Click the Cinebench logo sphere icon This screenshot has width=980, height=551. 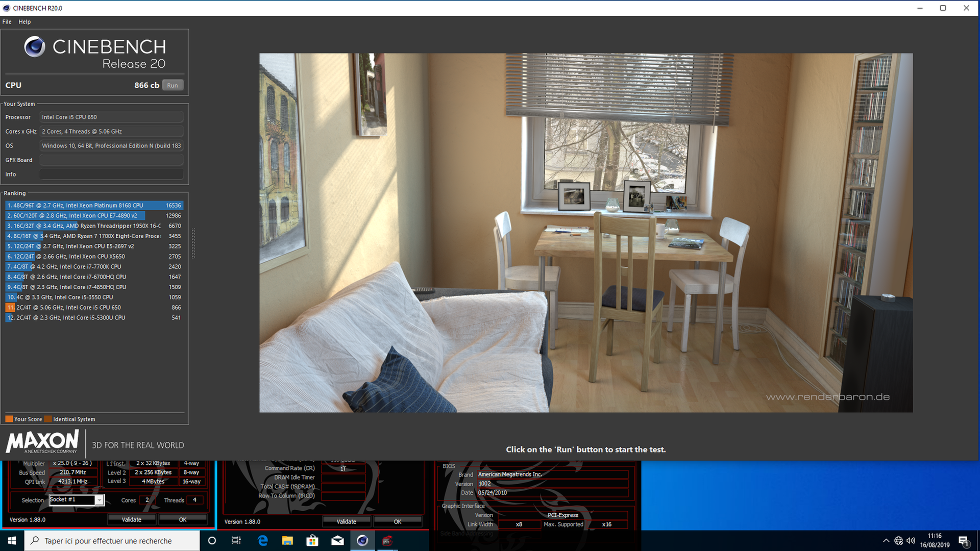click(35, 47)
